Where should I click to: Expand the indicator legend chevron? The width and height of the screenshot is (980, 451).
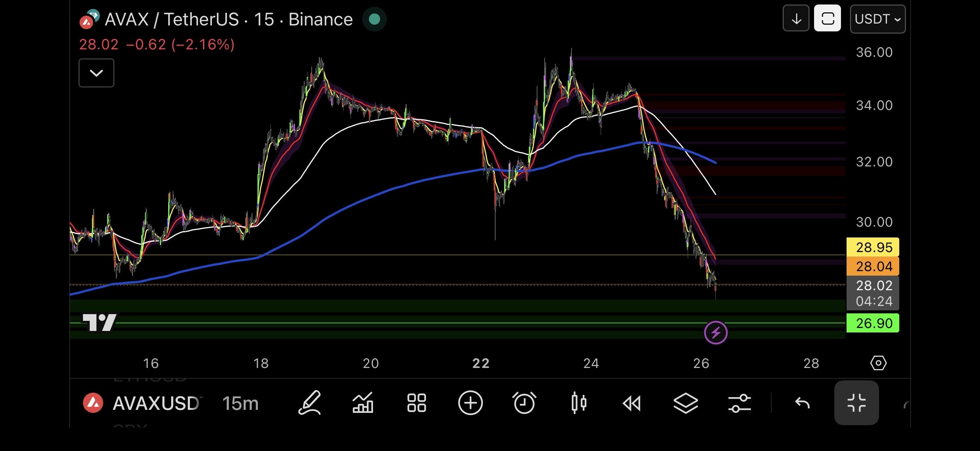pyautogui.click(x=96, y=73)
